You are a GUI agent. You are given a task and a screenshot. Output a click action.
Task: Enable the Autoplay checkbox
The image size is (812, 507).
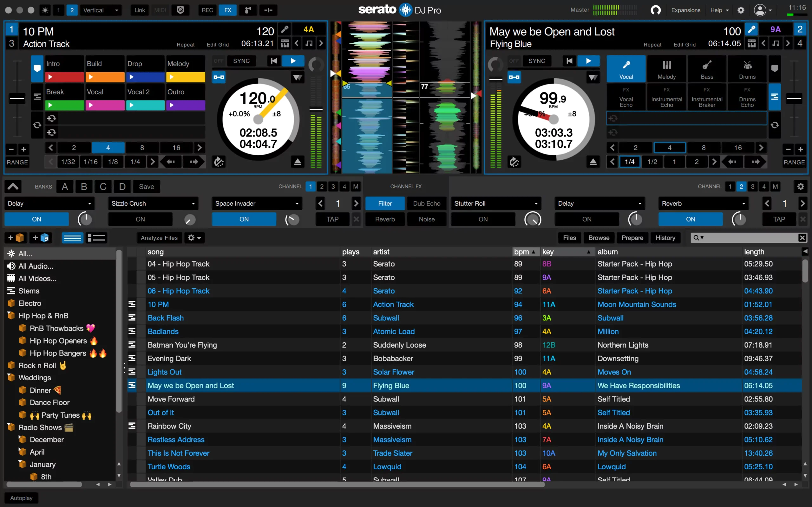[x=21, y=497]
